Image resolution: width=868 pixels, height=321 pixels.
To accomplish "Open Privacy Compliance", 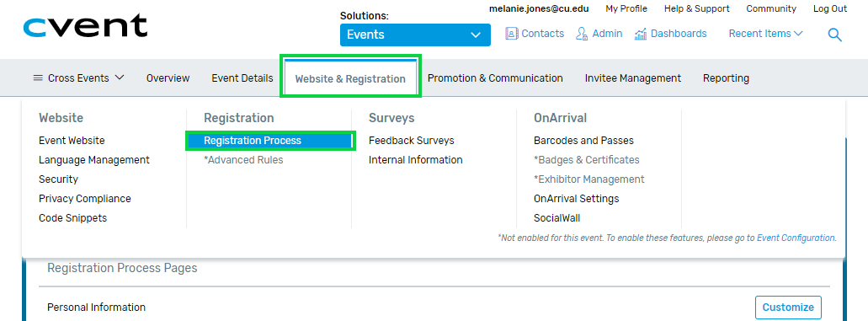I will pyautogui.click(x=85, y=199).
